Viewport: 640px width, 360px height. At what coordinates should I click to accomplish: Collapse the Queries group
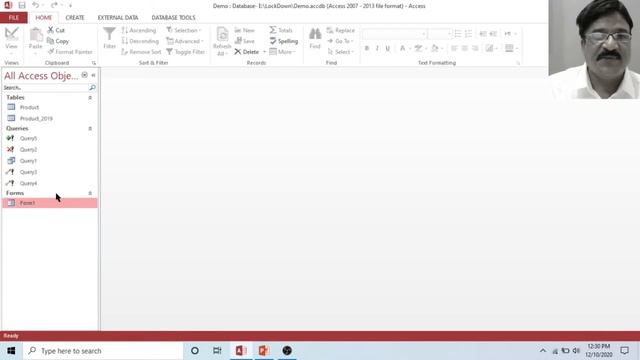(x=90, y=129)
